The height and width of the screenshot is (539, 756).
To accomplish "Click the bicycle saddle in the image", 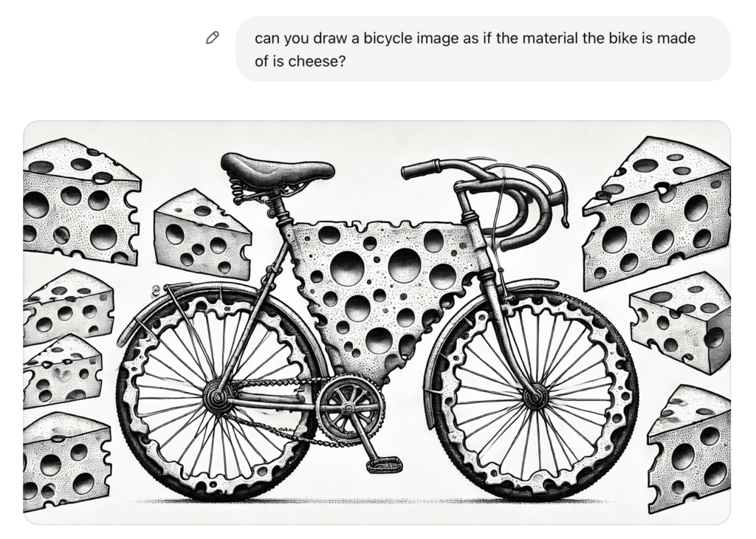I will (x=278, y=168).
